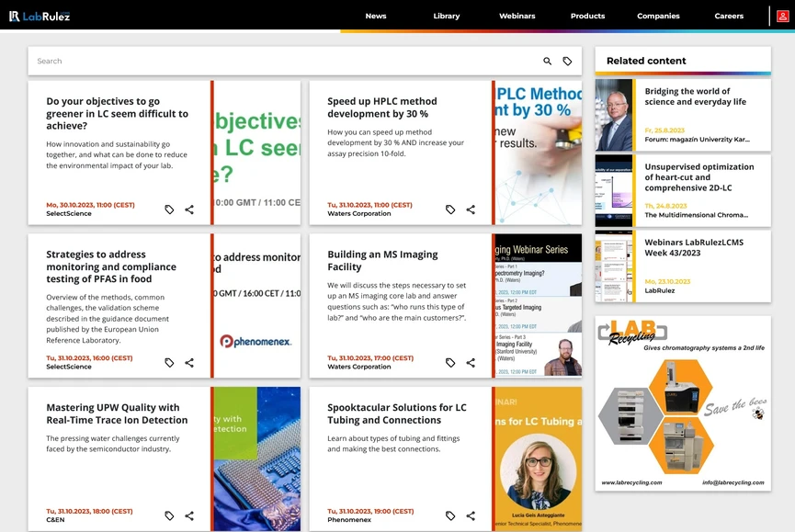Screen dimensions: 795x532
Task: Click the green LC objectives banner image
Action: coord(257,153)
